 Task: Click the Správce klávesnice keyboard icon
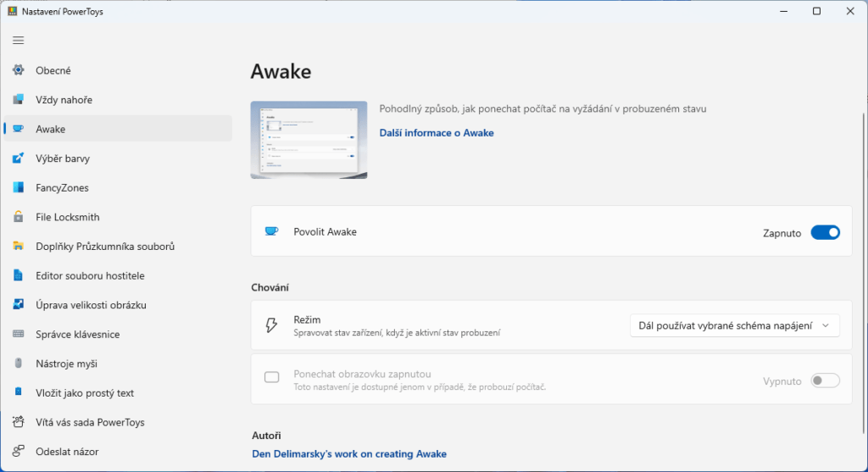tap(19, 334)
